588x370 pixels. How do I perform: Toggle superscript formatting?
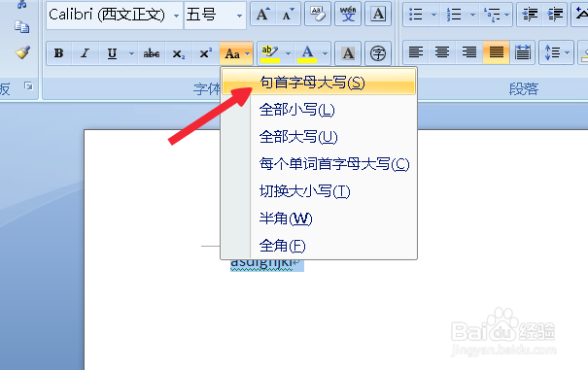click(x=205, y=53)
